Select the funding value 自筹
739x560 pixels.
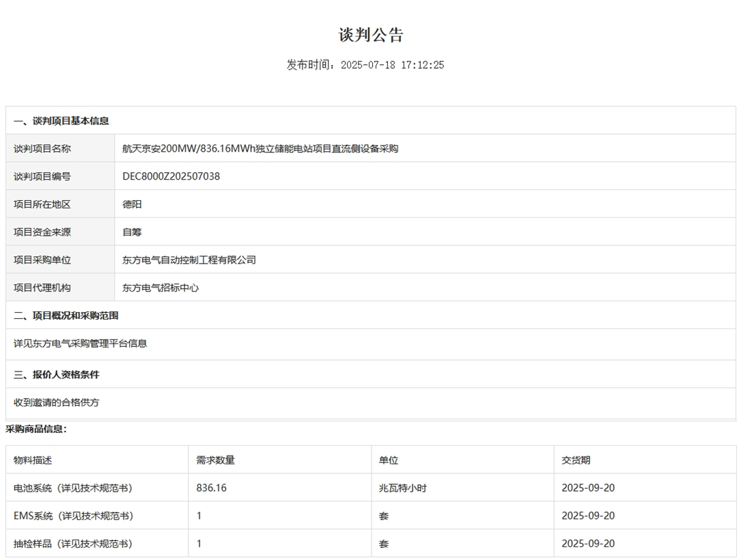tap(132, 232)
